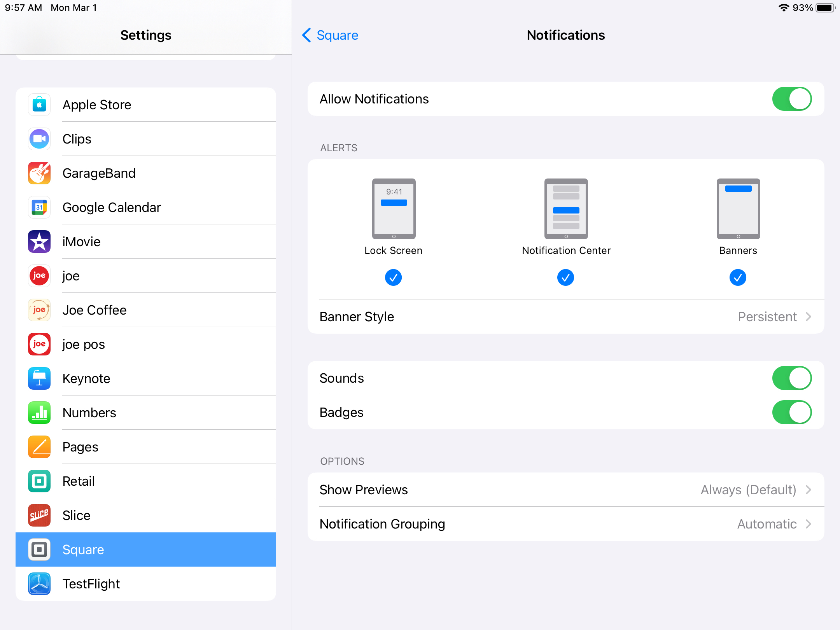Tap the back chevron beside Square
Screen dimensions: 840x630
[306, 35]
